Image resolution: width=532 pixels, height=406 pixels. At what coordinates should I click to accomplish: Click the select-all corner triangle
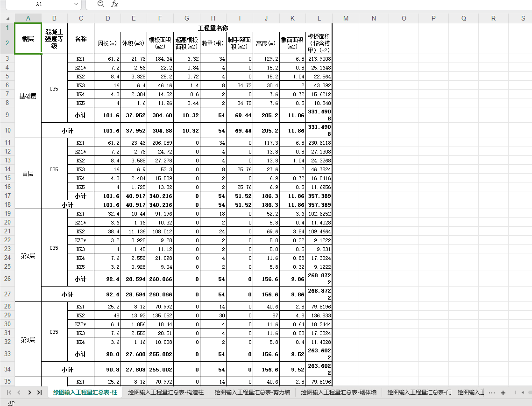pos(7,19)
